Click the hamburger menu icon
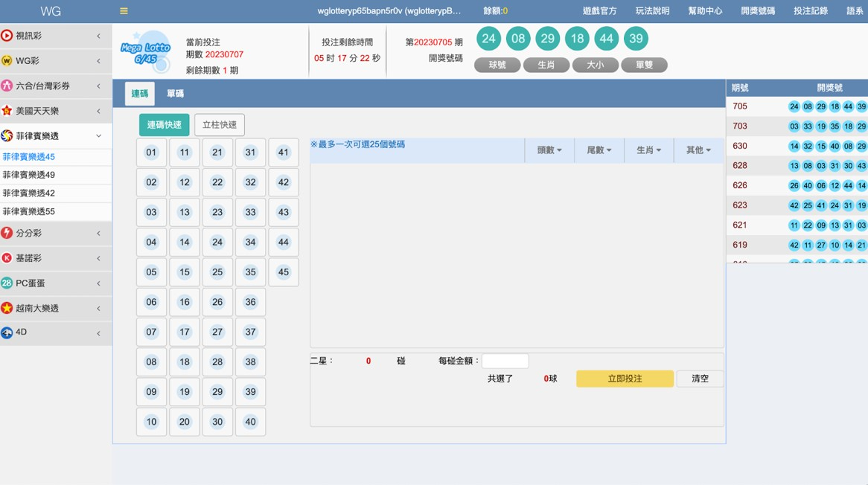The image size is (868, 485). [x=124, y=11]
